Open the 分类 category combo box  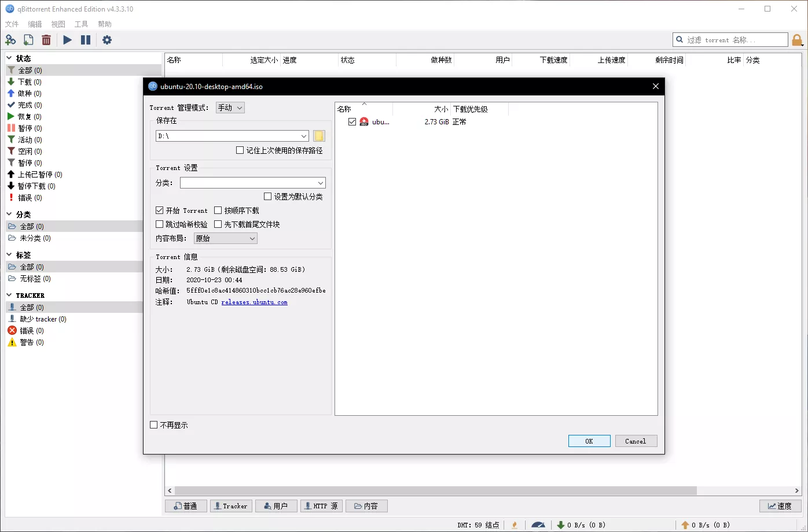coord(253,183)
